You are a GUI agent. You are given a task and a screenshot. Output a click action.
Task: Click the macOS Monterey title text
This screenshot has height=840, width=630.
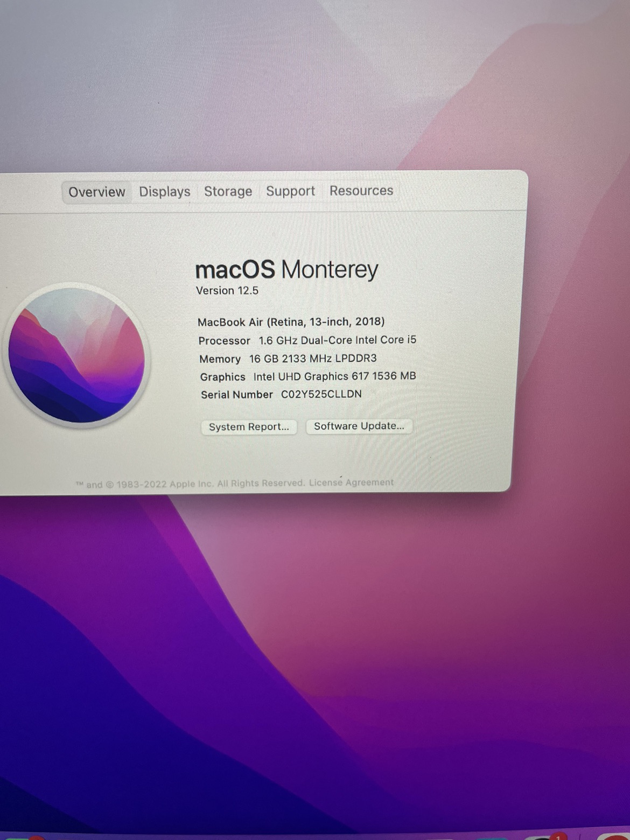point(286,269)
